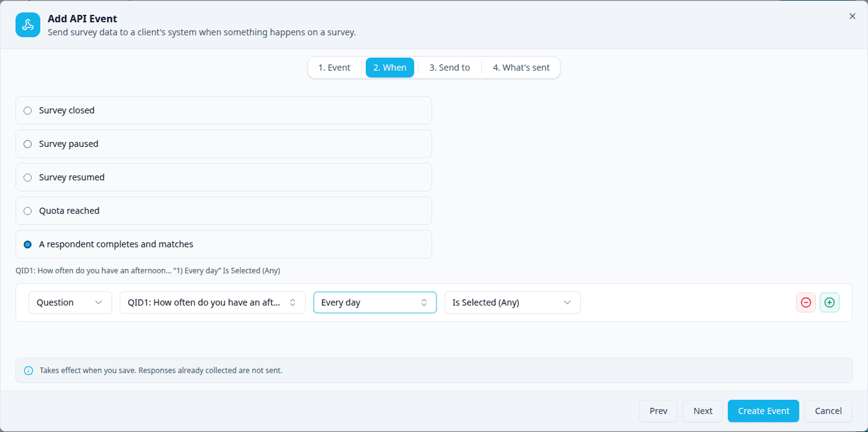Image resolution: width=868 pixels, height=432 pixels.
Task: Open the Is Selected (Any) operator dropdown
Action: 513,302
